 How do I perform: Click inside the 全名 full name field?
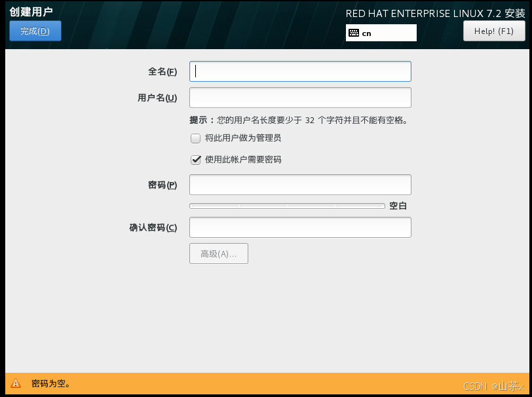pos(299,71)
